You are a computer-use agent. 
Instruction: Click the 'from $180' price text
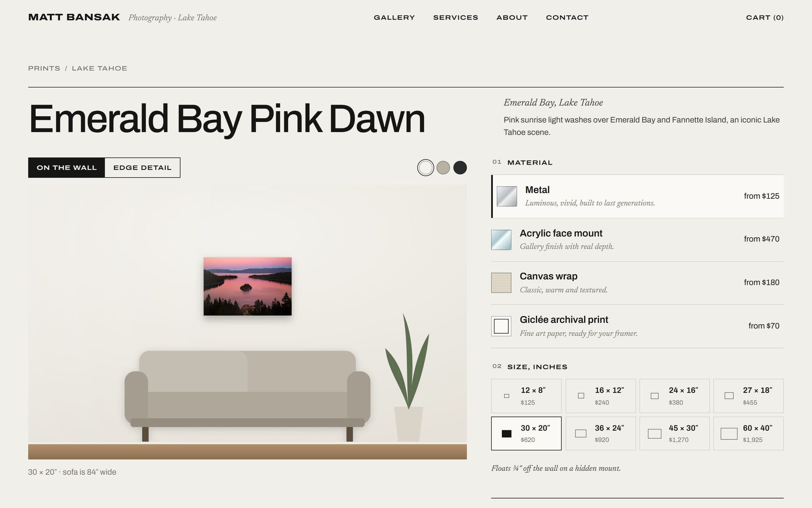761,282
